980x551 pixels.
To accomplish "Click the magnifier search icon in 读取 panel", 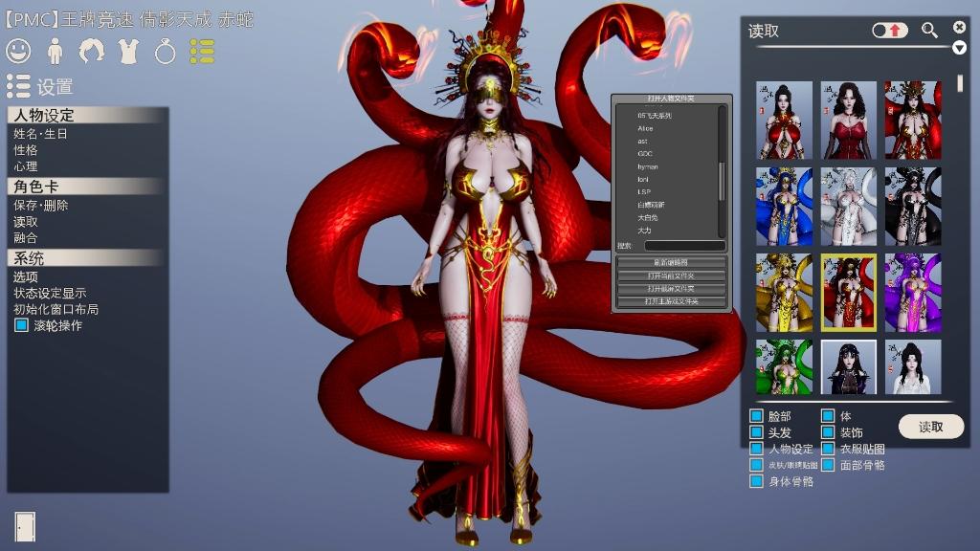I will point(929,30).
